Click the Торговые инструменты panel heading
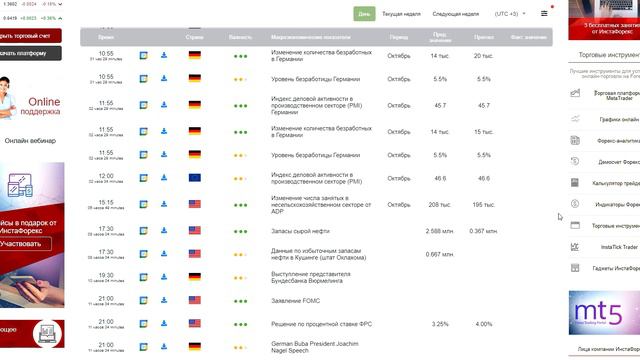This screenshot has height=360, width=640. 609,55
